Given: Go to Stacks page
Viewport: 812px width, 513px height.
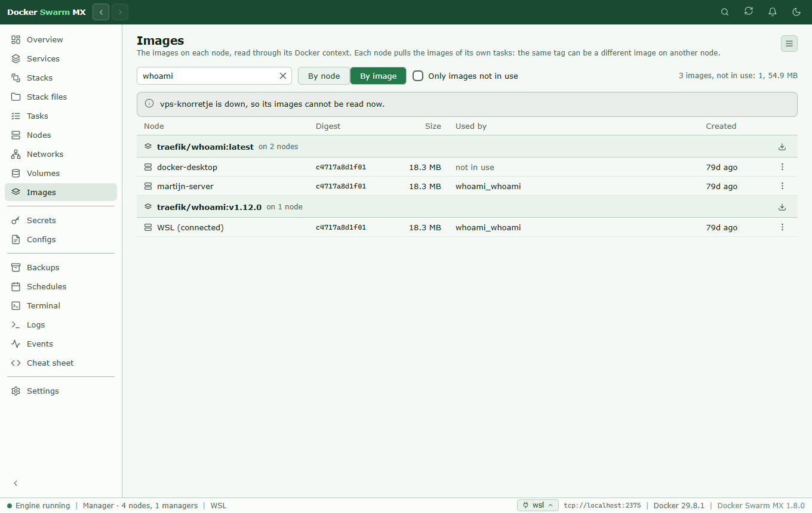Looking at the screenshot, I should 61,78.
